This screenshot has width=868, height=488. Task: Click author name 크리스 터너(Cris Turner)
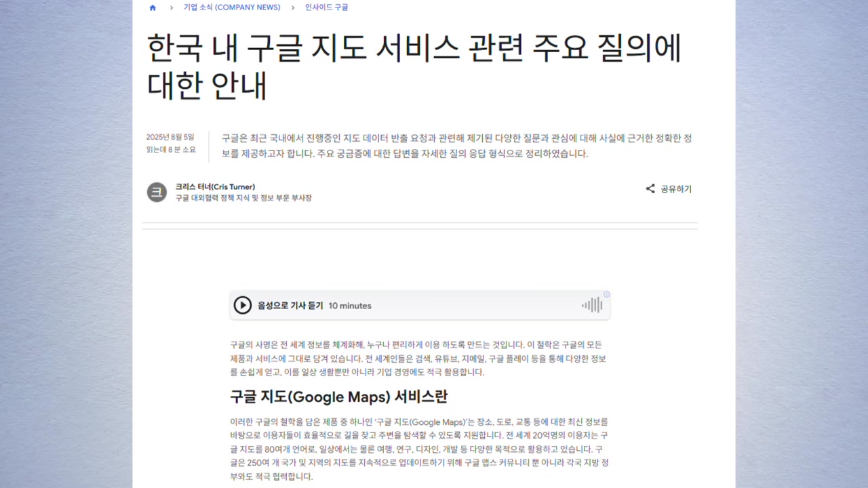[215, 186]
